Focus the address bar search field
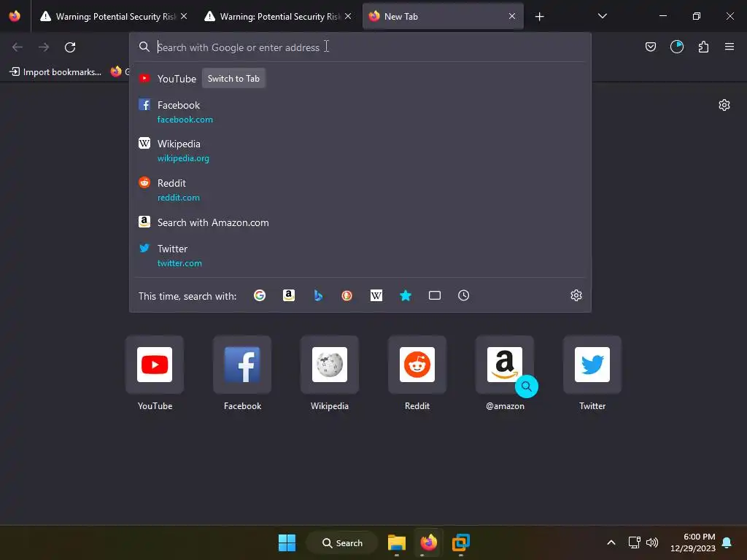The height and width of the screenshot is (560, 747). tap(360, 47)
